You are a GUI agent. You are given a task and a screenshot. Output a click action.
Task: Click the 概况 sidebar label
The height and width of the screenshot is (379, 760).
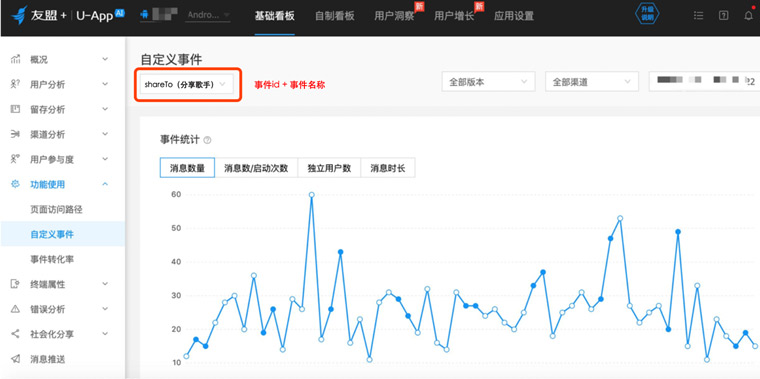click(39, 60)
